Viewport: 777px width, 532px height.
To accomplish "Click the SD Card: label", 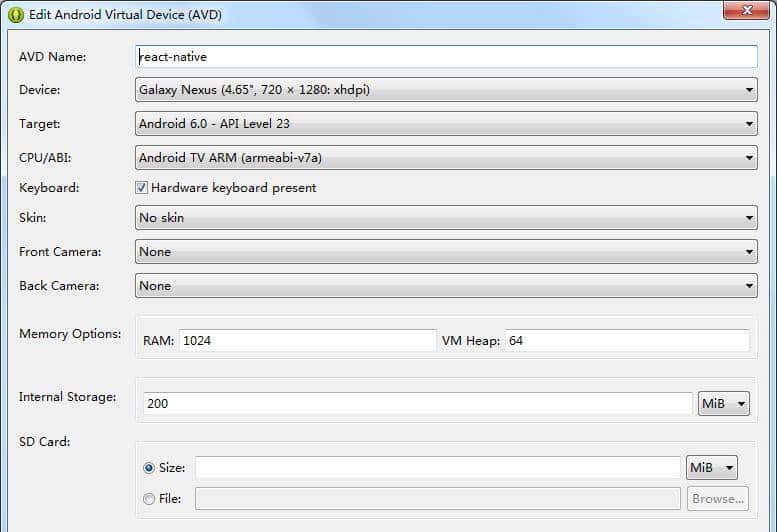I will tap(45, 441).
